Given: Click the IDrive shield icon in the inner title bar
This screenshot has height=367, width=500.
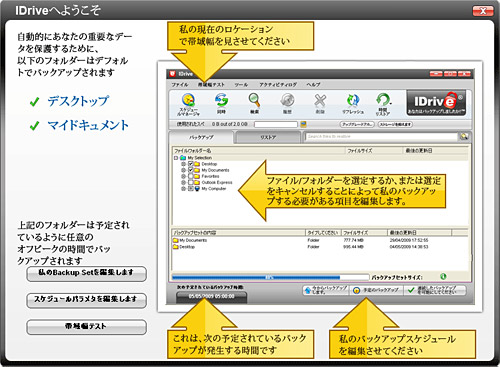Looking at the screenshot, I should click(x=173, y=74).
